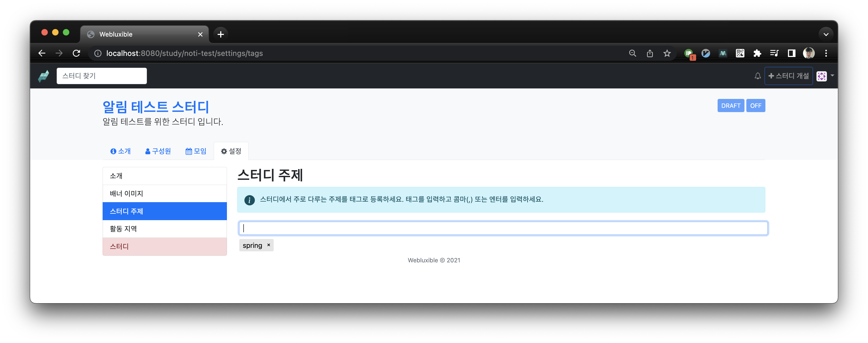The image size is (868, 343).
Task: Expand the tab search chevron
Action: click(x=826, y=34)
